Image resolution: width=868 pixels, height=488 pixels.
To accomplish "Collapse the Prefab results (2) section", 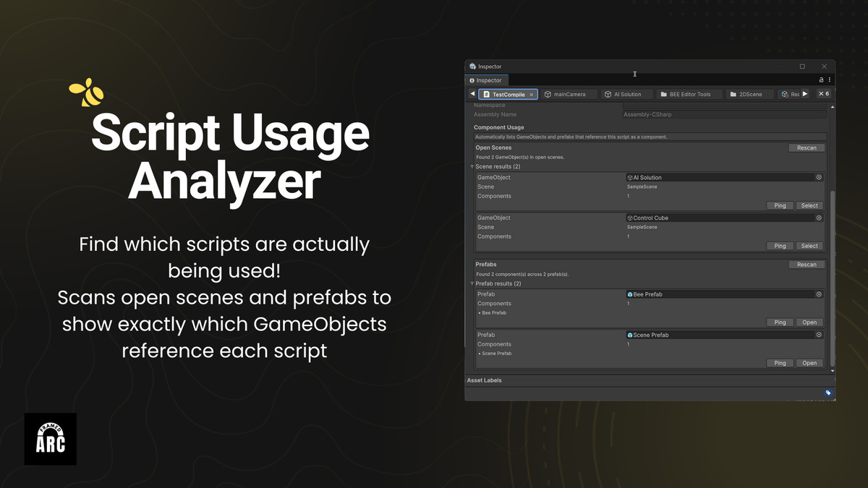I will pyautogui.click(x=472, y=283).
